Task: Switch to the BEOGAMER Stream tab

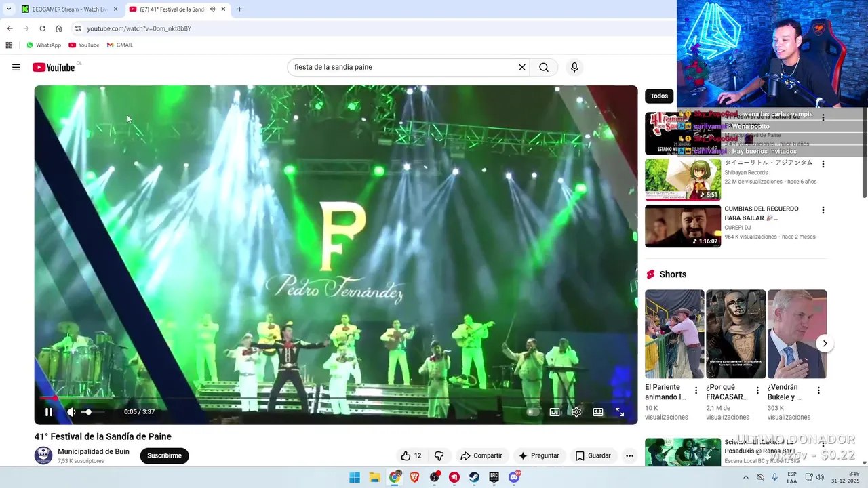Action: (x=64, y=9)
